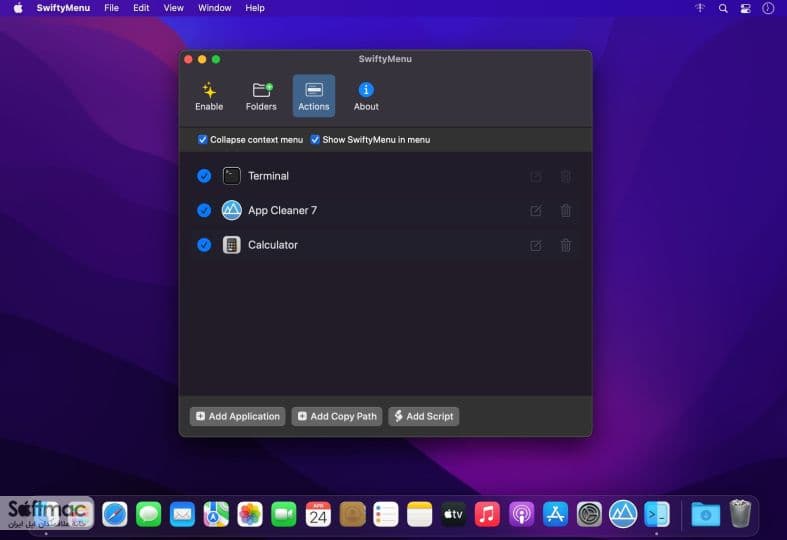Click Add Application button

pos(237,416)
